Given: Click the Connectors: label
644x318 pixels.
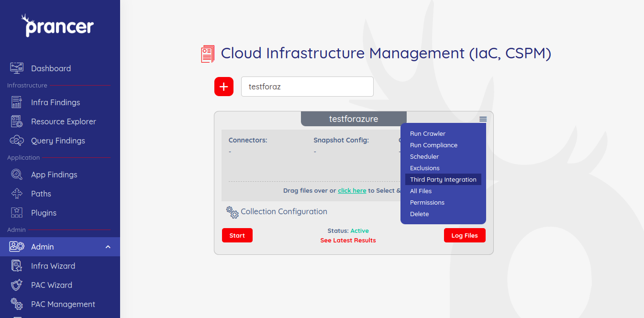Looking at the screenshot, I should [248, 140].
